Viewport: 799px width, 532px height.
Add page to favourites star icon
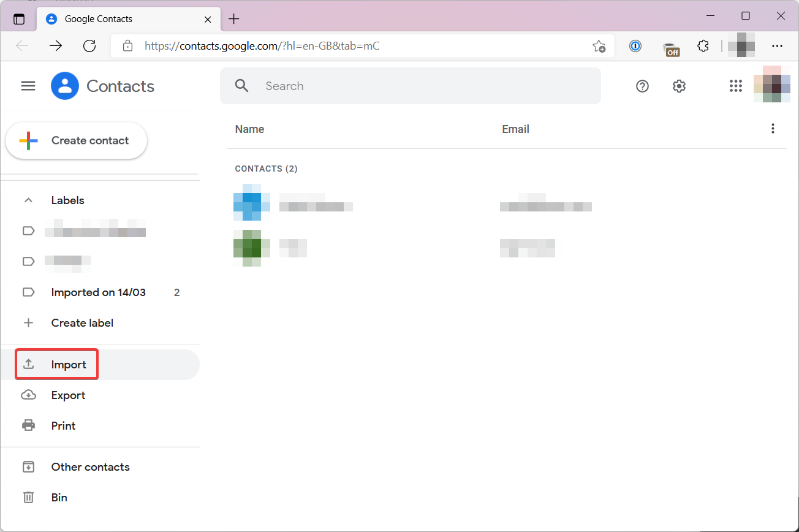(599, 46)
